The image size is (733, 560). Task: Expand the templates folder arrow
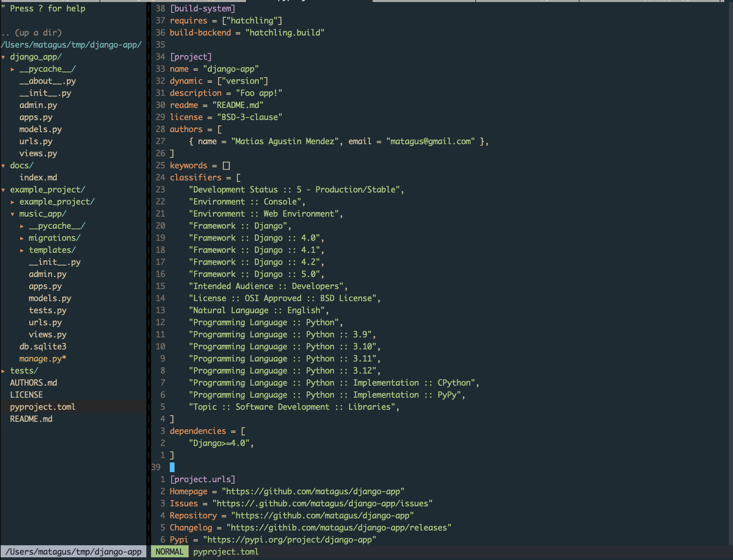(x=22, y=250)
